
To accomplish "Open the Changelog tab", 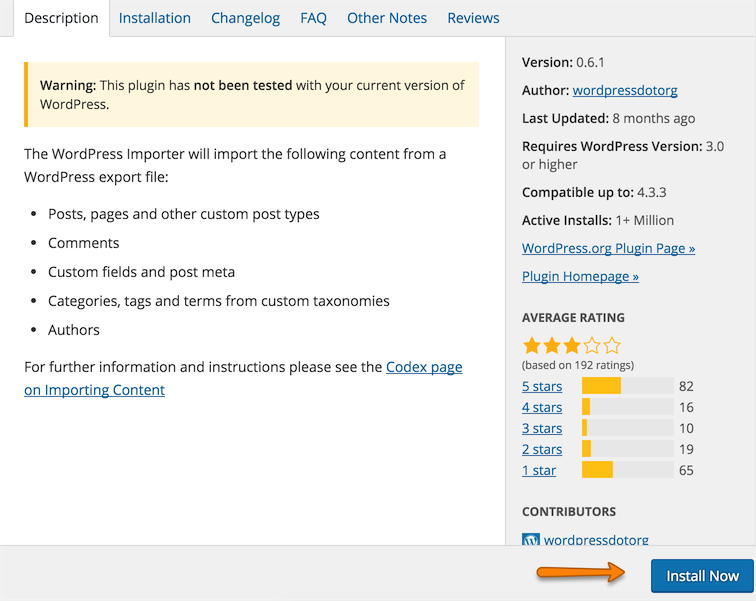I will click(x=245, y=18).
